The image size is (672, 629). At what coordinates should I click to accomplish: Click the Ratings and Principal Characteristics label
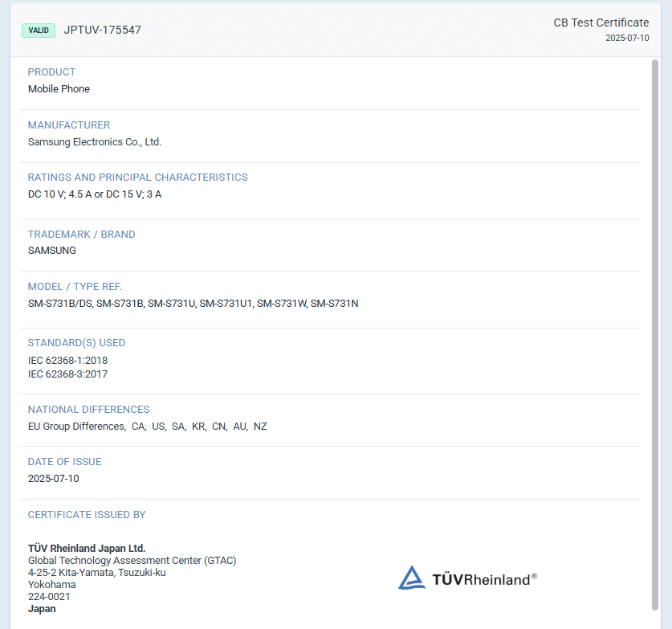137,178
